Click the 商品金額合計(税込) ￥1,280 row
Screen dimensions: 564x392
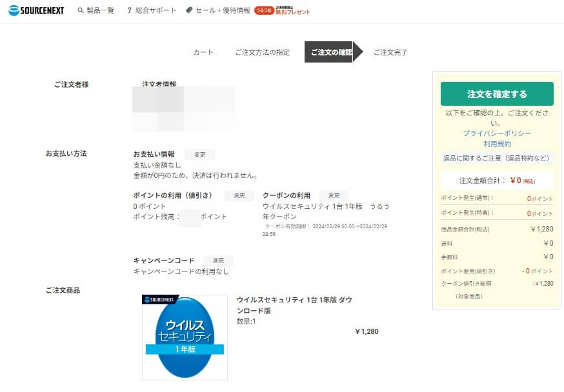click(497, 230)
